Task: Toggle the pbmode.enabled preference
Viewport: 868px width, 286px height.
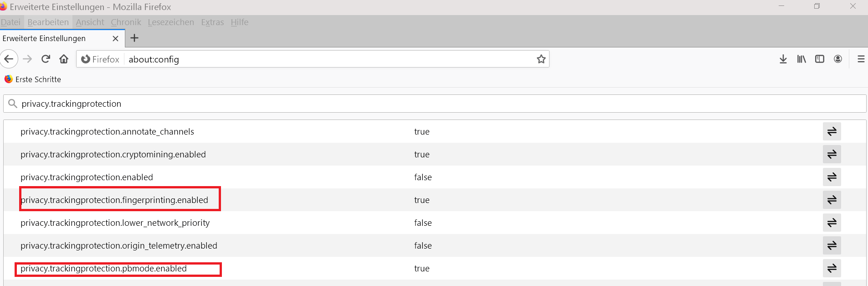Action: [x=832, y=268]
